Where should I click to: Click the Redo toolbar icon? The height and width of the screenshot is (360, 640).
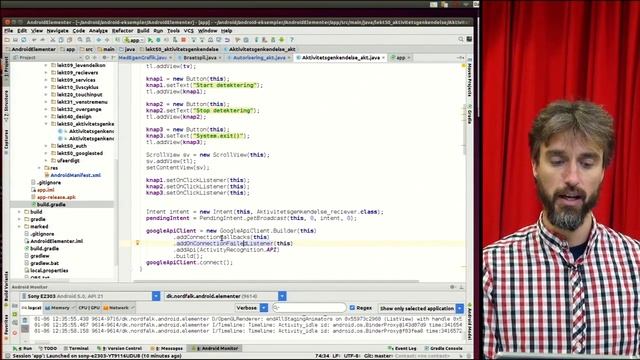click(42, 40)
